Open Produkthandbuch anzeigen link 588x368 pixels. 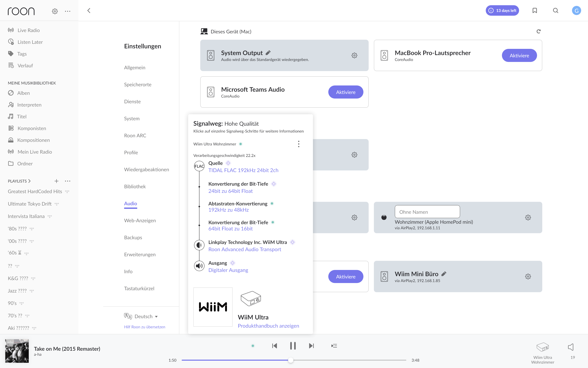(x=268, y=326)
